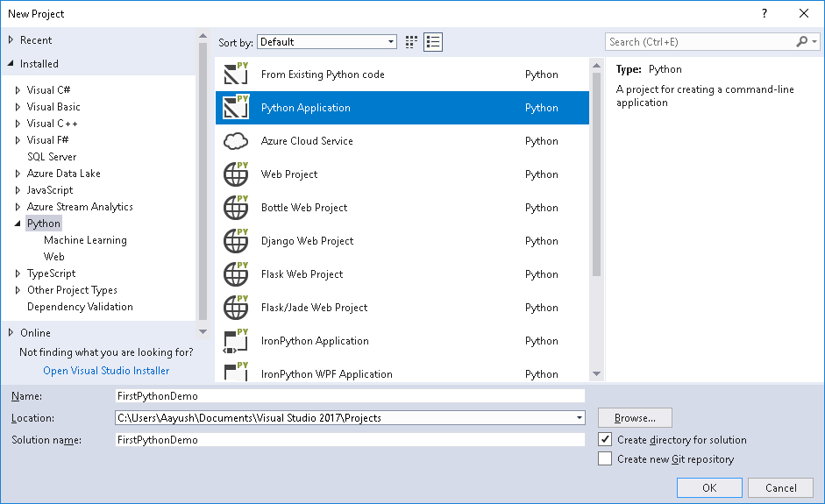The height and width of the screenshot is (504, 825).
Task: Open the Location path dropdown arrow
Action: pos(580,418)
